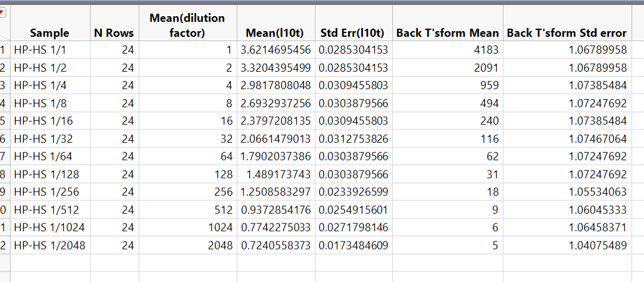Select the Mean(l10t) column header
The image size is (644, 282).
coord(275,32)
